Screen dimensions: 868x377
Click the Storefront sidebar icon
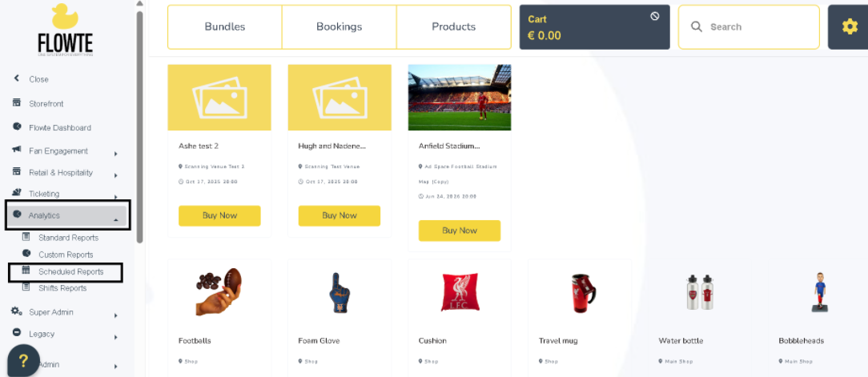coord(17,103)
